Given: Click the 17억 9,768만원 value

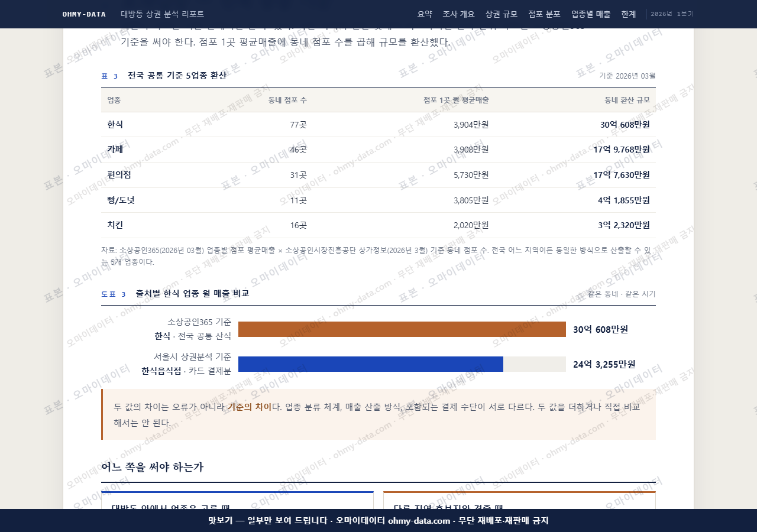Looking at the screenshot, I should (x=622, y=150).
